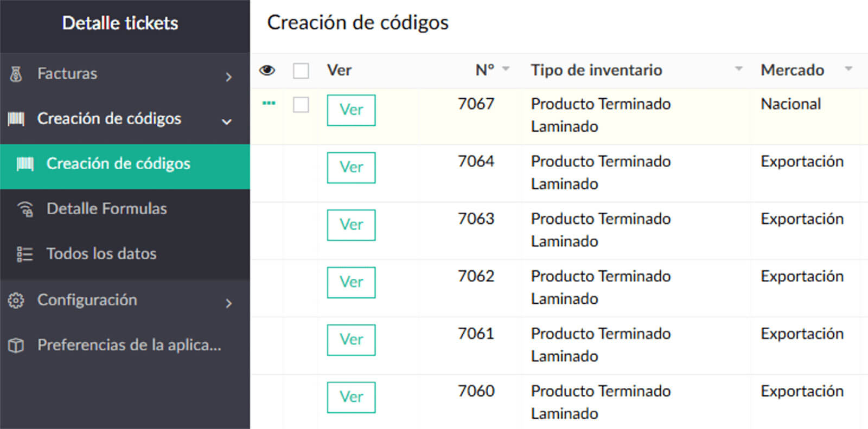Tick the checkbox for row 7067

[301, 104]
